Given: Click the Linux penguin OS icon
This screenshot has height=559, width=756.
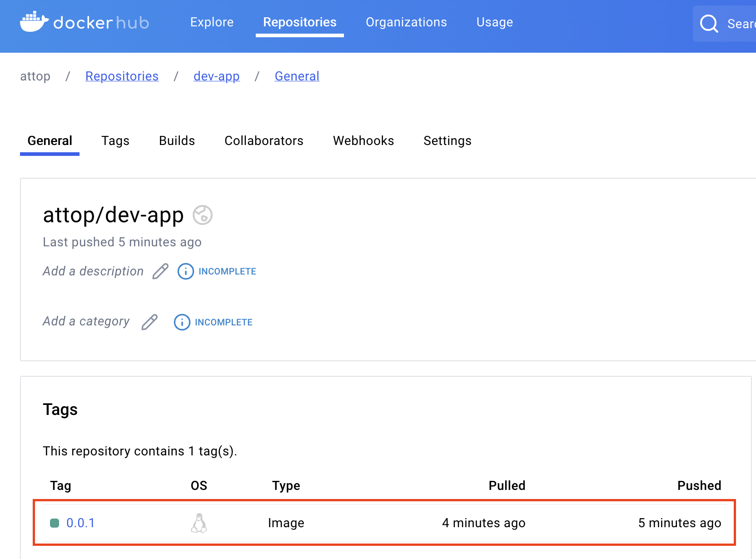Looking at the screenshot, I should point(199,523).
